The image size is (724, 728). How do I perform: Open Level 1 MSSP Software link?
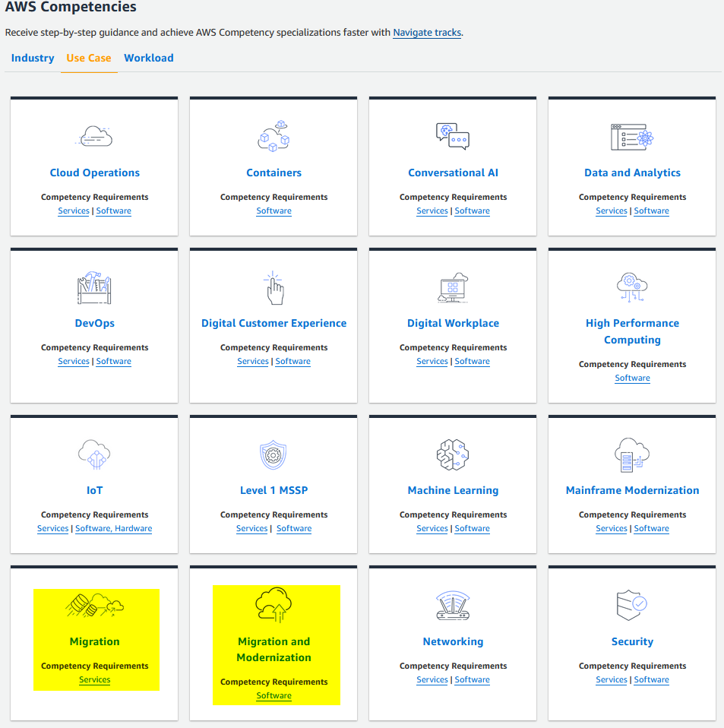[x=294, y=528]
